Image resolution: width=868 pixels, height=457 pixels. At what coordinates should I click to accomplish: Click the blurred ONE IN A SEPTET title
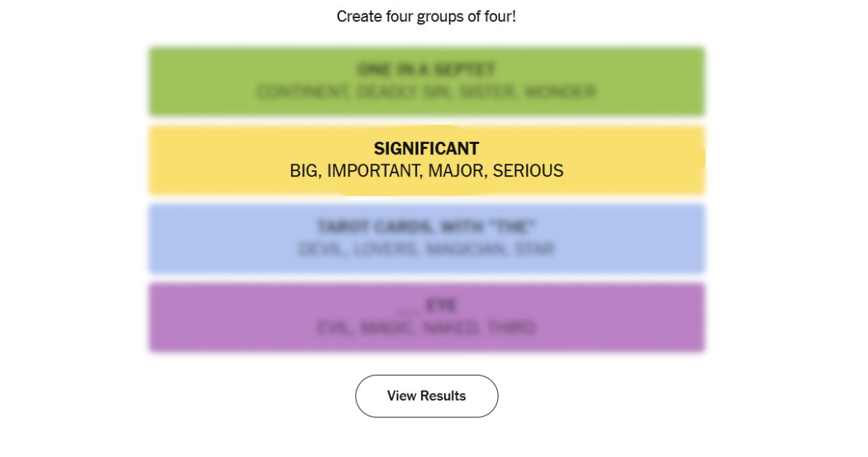pyautogui.click(x=426, y=70)
